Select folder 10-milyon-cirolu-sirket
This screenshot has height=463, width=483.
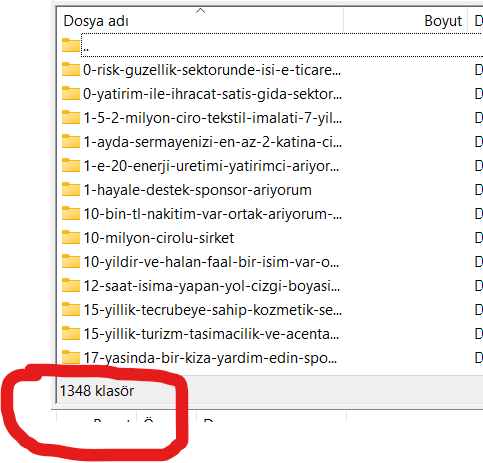tap(158, 238)
